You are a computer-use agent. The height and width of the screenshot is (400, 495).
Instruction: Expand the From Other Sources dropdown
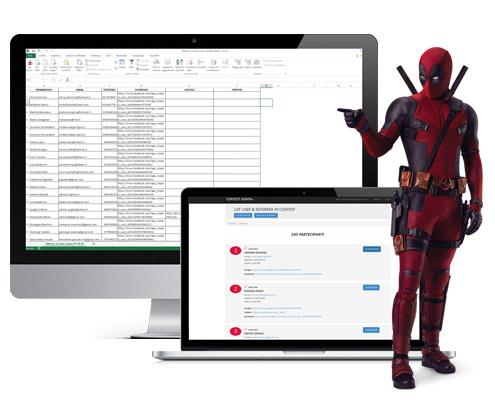pos(53,65)
